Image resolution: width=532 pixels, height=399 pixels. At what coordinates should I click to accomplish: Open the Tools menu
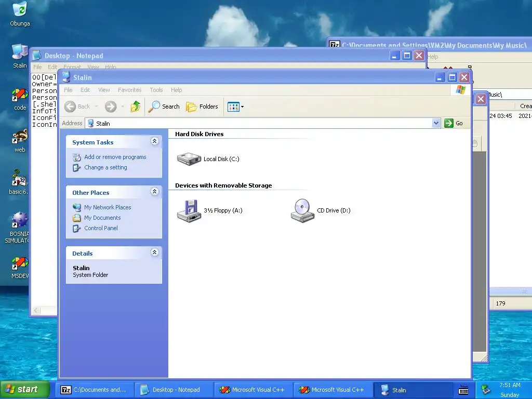156,90
